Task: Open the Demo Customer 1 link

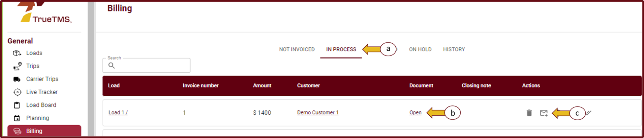Action: tap(318, 112)
